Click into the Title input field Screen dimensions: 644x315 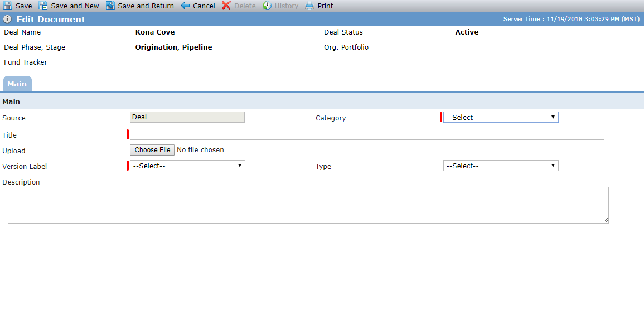point(367,134)
